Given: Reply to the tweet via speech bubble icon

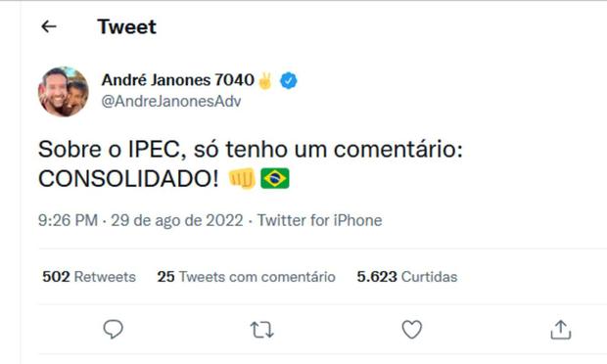Looking at the screenshot, I should [x=113, y=329].
